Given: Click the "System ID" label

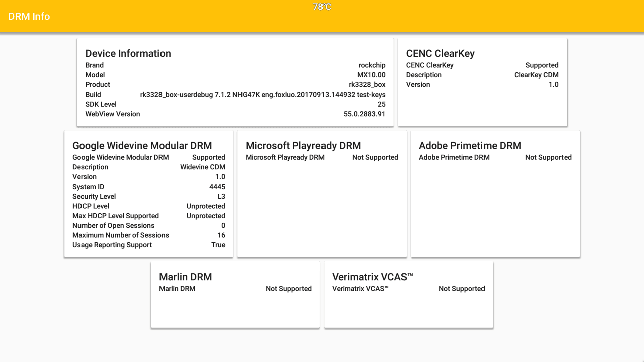Looking at the screenshot, I should 89,187.
